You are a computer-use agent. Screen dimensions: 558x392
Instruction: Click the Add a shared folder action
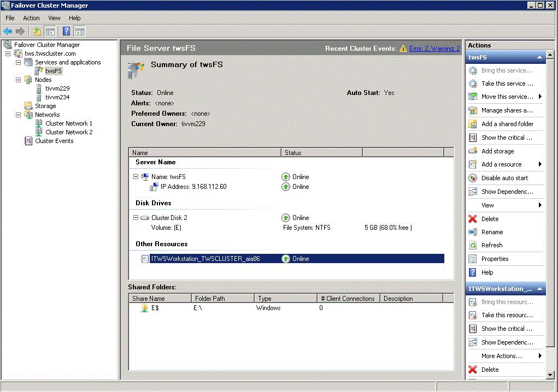[x=507, y=124]
